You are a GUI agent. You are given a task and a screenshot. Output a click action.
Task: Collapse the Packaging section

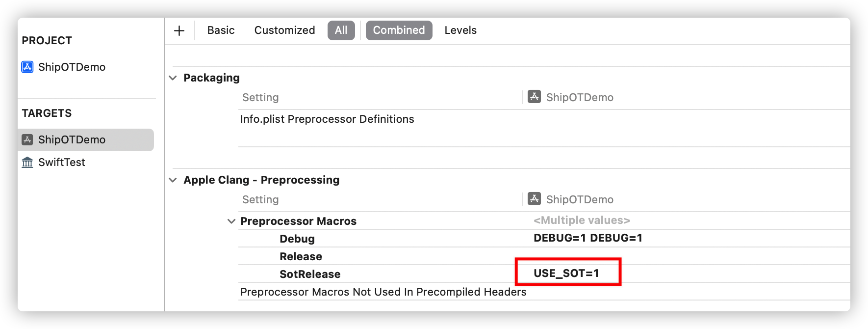173,78
